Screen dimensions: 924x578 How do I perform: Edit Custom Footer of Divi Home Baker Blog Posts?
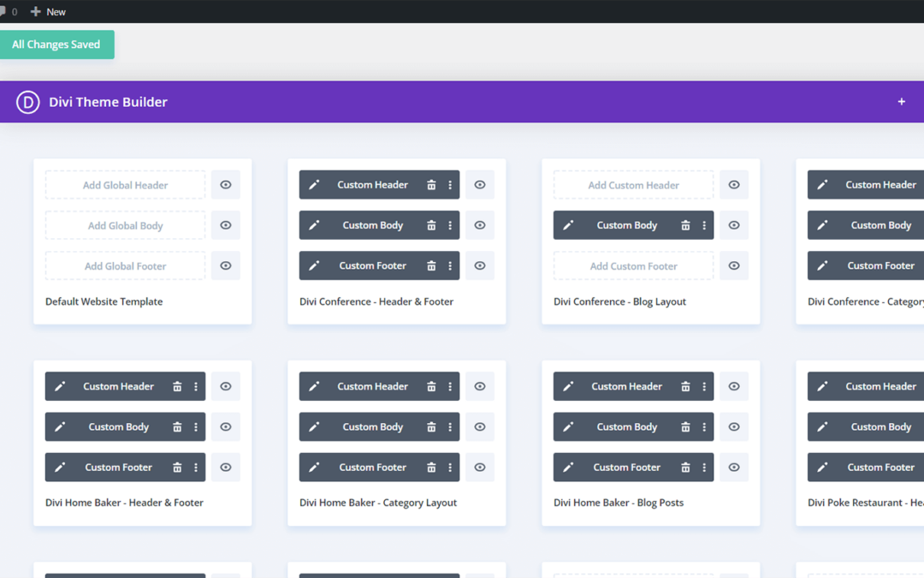[568, 468]
